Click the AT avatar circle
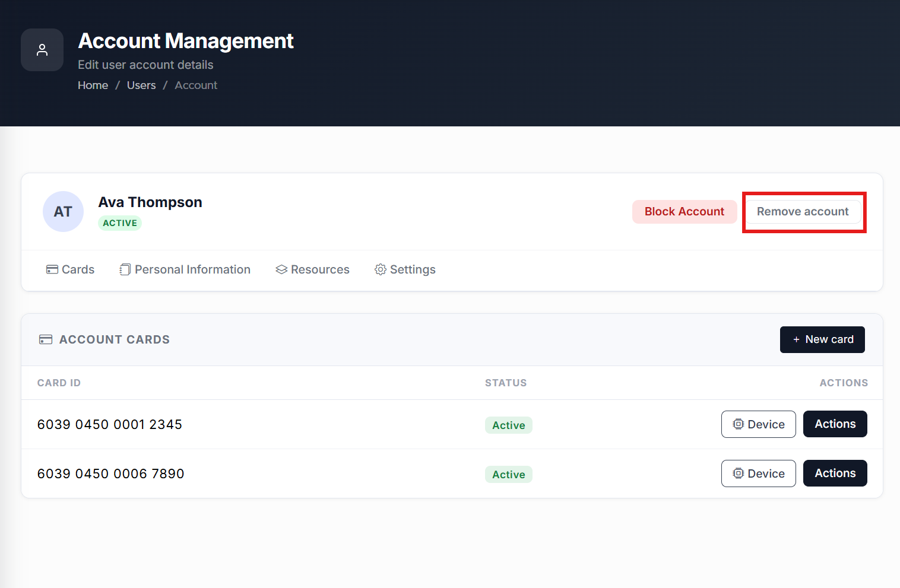900x588 pixels. [x=63, y=211]
